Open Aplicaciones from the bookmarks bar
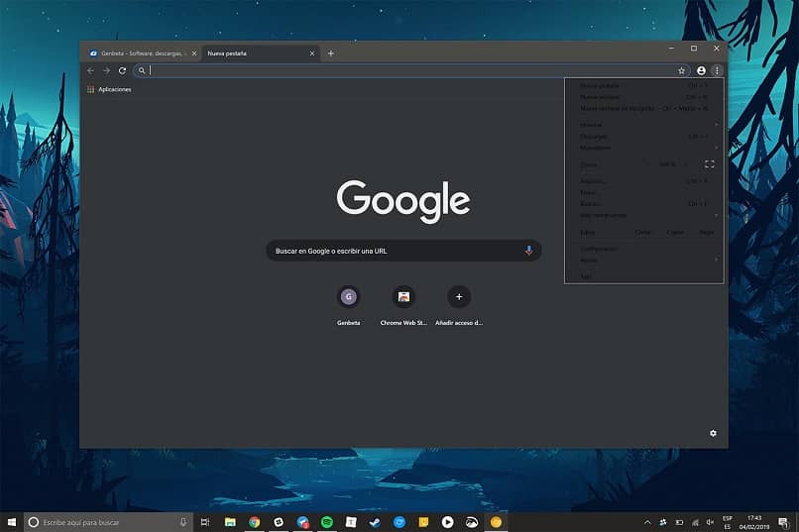The height and width of the screenshot is (532, 799). (x=110, y=89)
